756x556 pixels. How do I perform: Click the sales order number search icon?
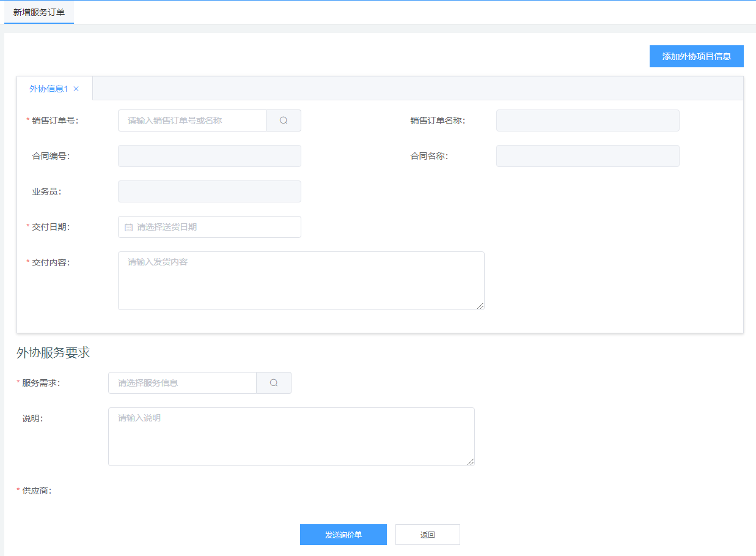click(284, 120)
